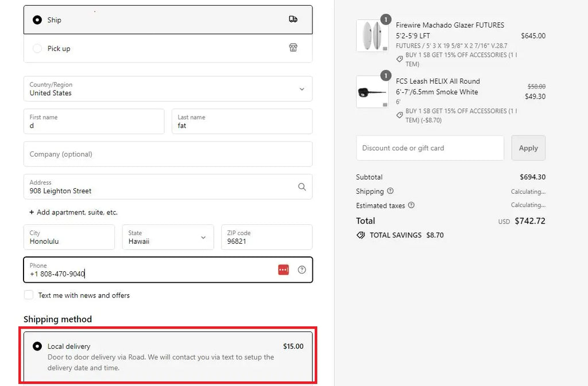Select the Ship delivery option
The image size is (588, 386).
coord(37,20)
